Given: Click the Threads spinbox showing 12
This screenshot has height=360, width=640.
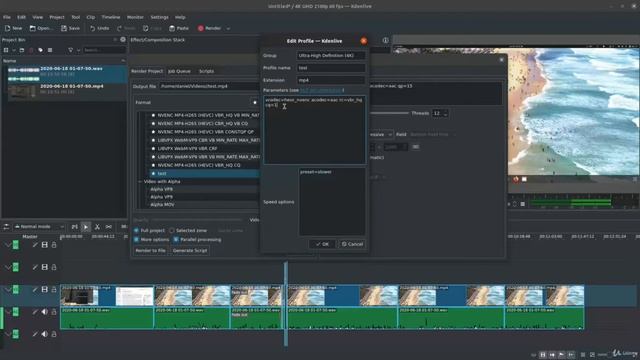Looking at the screenshot, I should point(440,113).
